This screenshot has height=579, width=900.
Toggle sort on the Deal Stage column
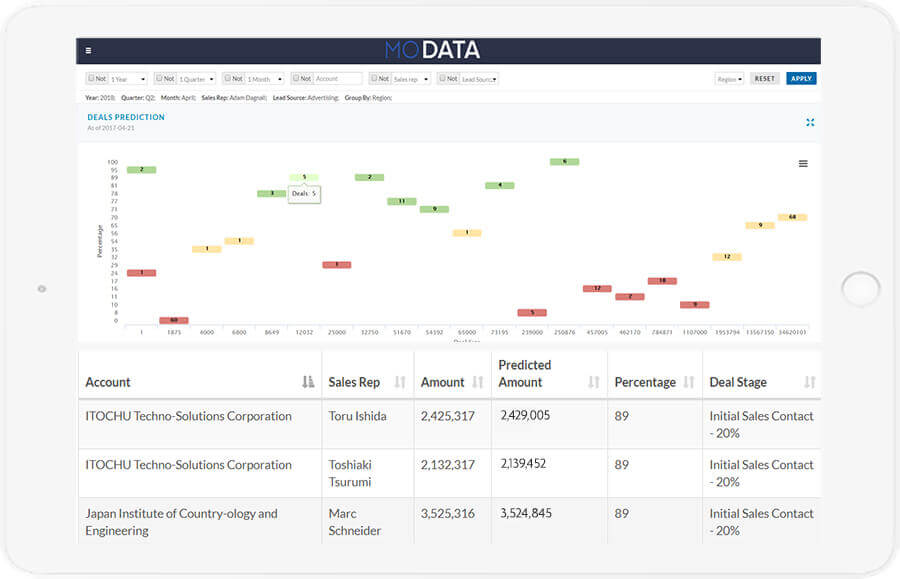click(x=810, y=382)
